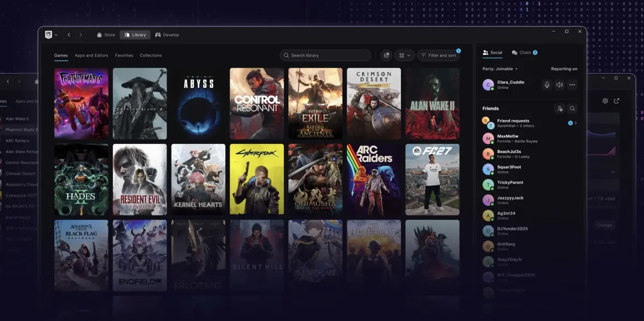Screen dimensions: 644x321
Task: Open the Control Resonant game tile
Action: (257, 104)
